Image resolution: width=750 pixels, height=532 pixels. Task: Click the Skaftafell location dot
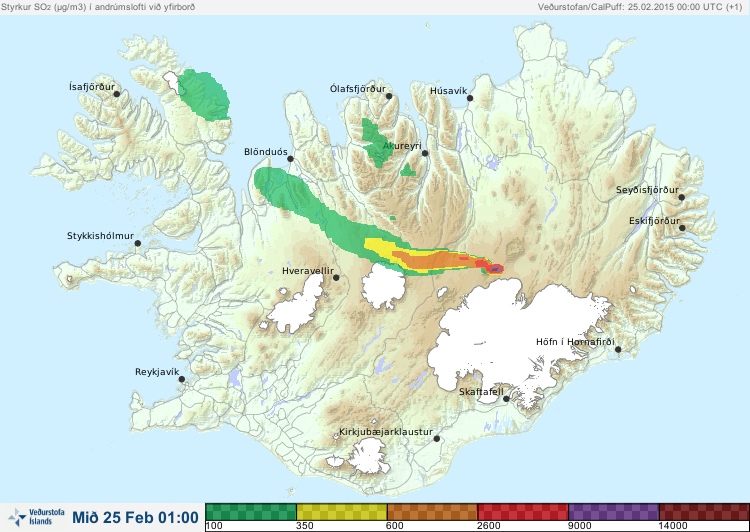(x=507, y=399)
